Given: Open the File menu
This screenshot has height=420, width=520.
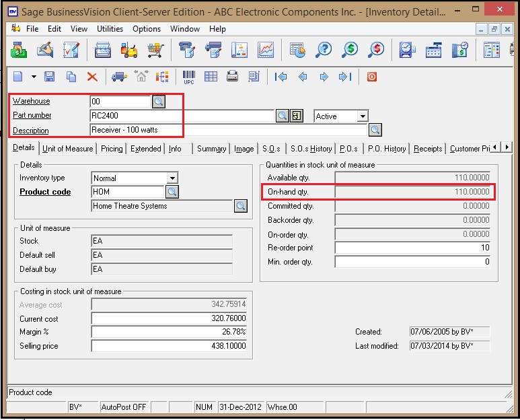Looking at the screenshot, I should pyautogui.click(x=32, y=29).
